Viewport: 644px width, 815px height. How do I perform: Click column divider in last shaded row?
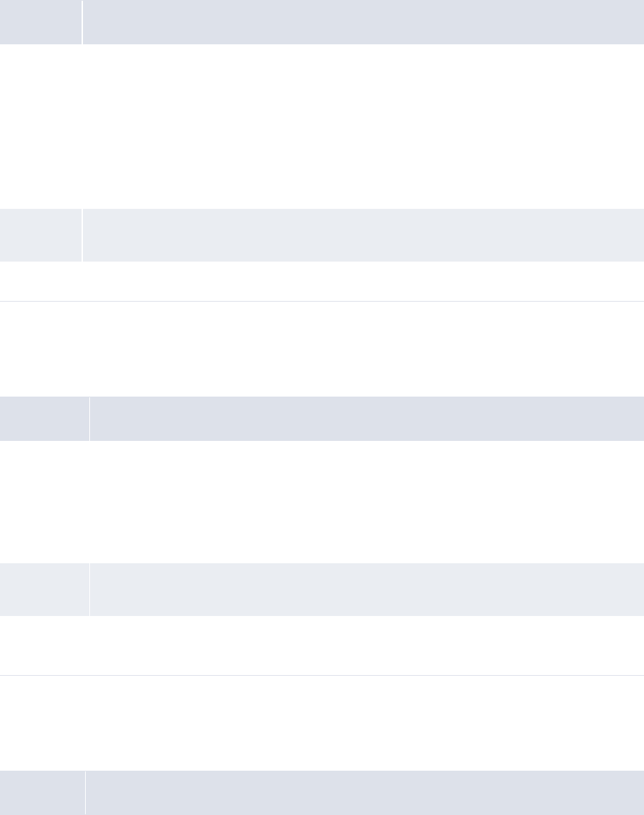(85, 792)
